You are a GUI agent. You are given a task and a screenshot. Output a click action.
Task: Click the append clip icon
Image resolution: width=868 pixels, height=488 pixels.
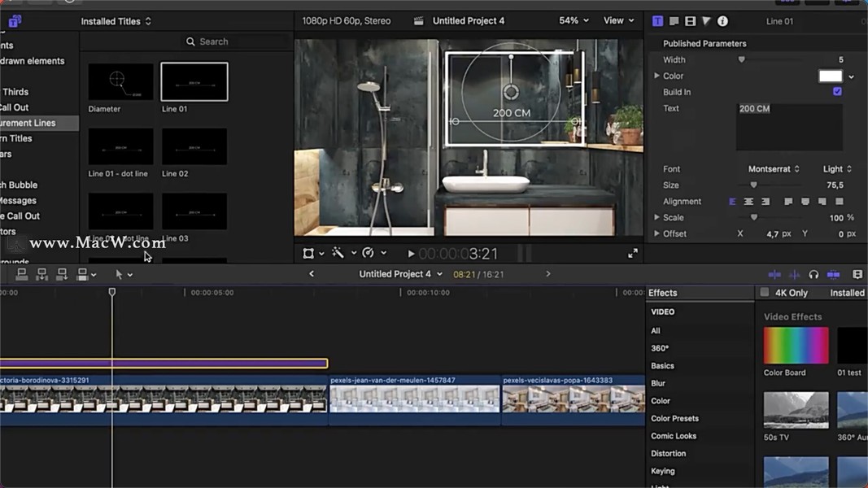tap(62, 274)
